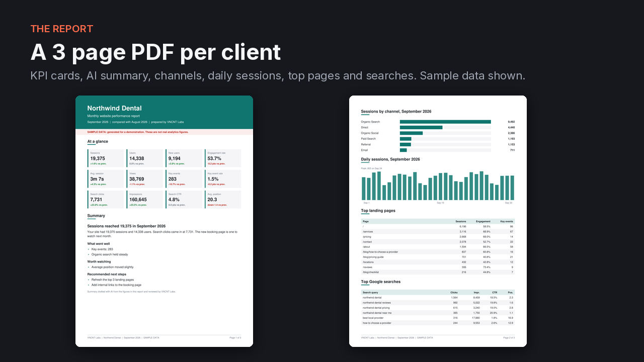The height and width of the screenshot is (362, 644).
Task: Click the "Worth watching" subheading
Action: [99, 261]
